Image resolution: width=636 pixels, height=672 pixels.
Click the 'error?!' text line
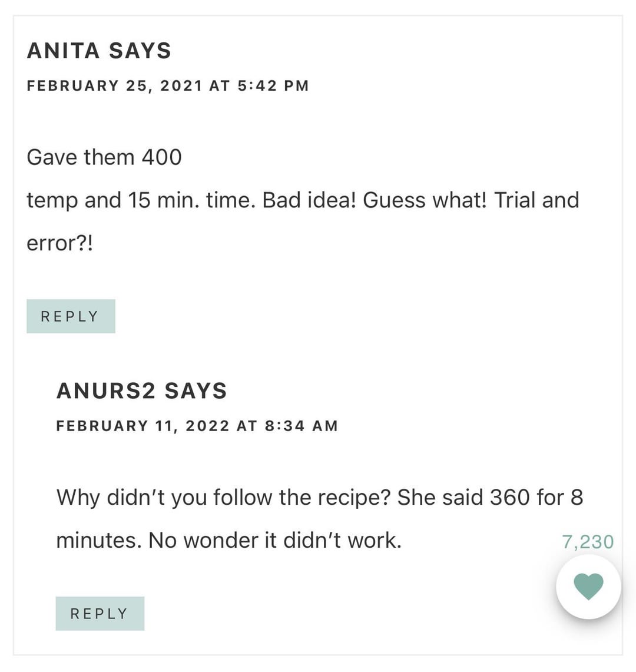[59, 243]
